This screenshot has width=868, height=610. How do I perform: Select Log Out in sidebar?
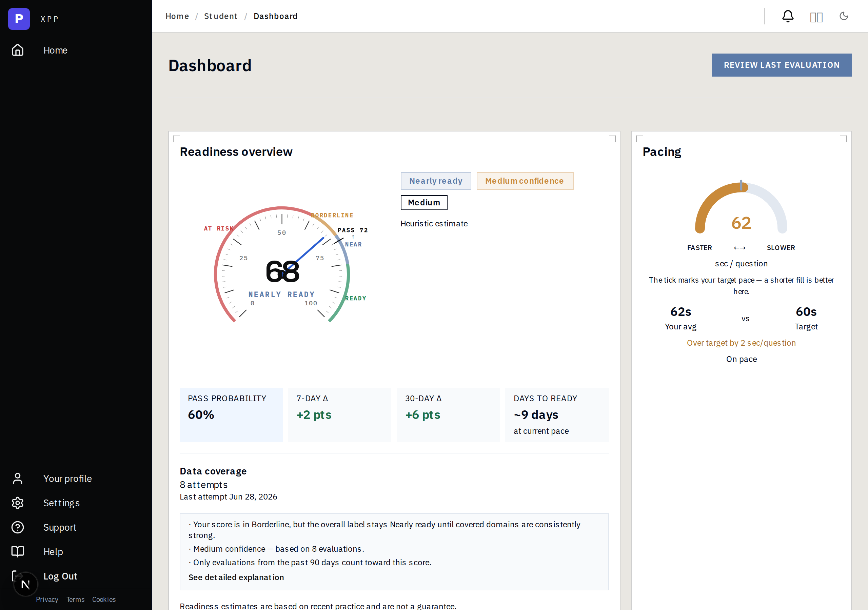[60, 576]
